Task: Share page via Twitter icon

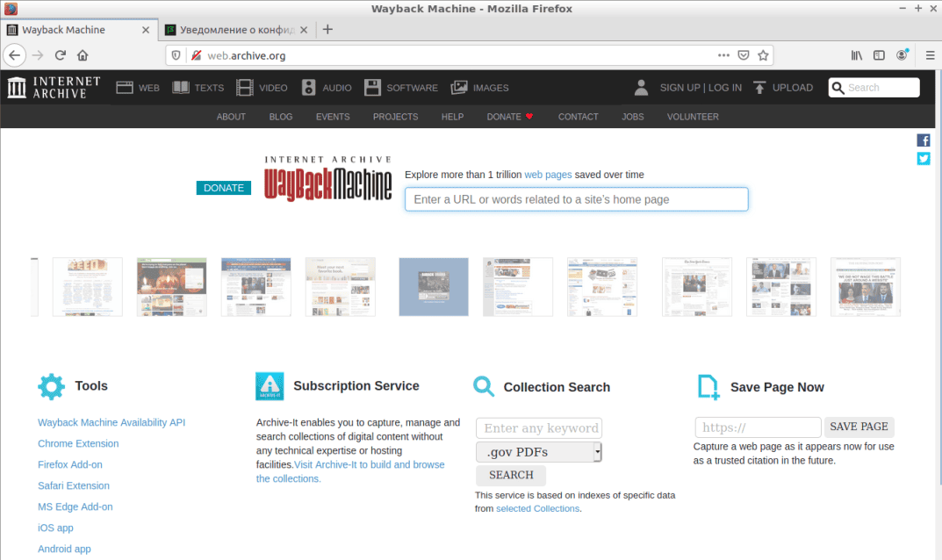Action: (x=924, y=159)
